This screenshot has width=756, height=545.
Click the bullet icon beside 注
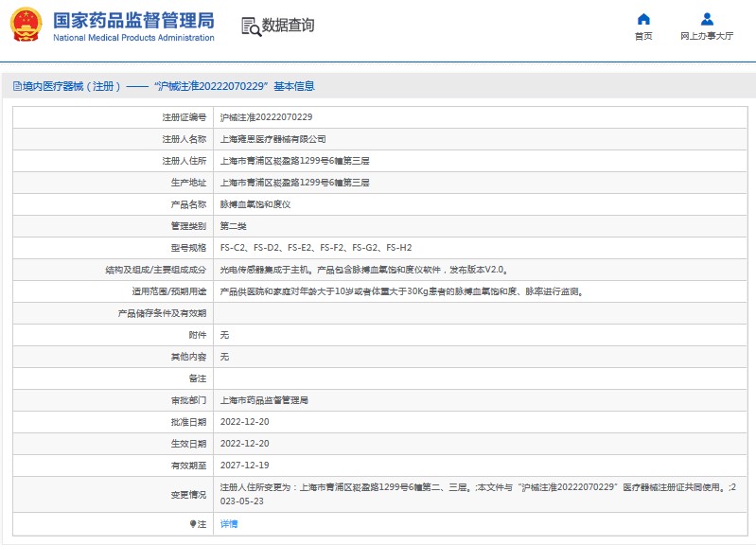192,524
